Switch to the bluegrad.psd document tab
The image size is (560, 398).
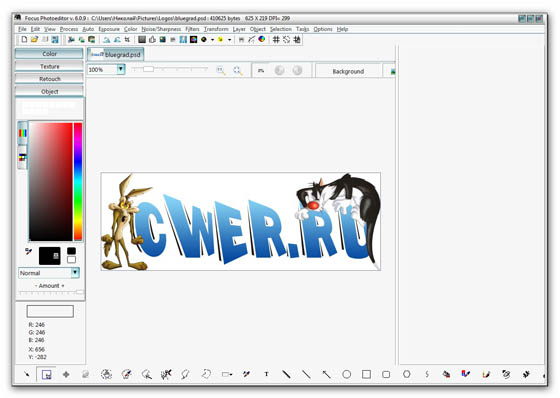coord(116,54)
